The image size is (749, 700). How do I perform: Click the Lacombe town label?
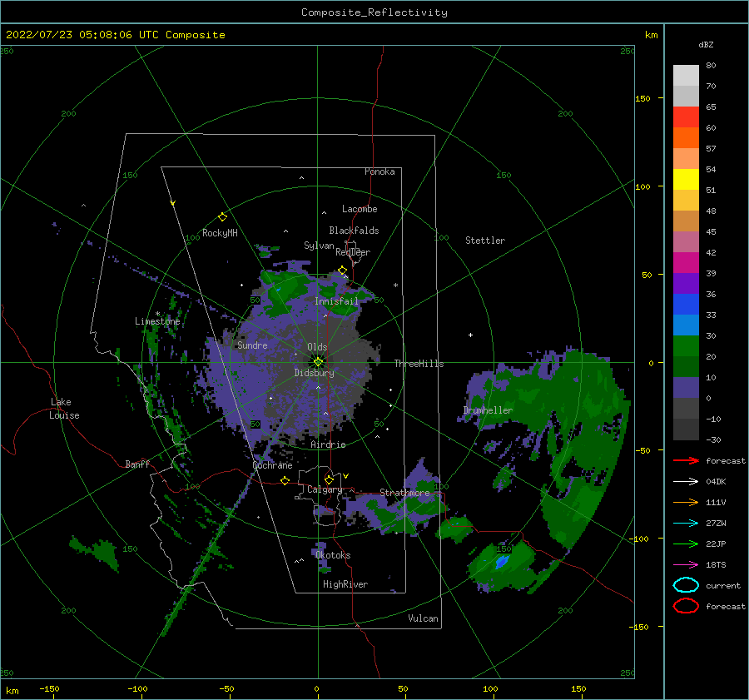pyautogui.click(x=360, y=209)
